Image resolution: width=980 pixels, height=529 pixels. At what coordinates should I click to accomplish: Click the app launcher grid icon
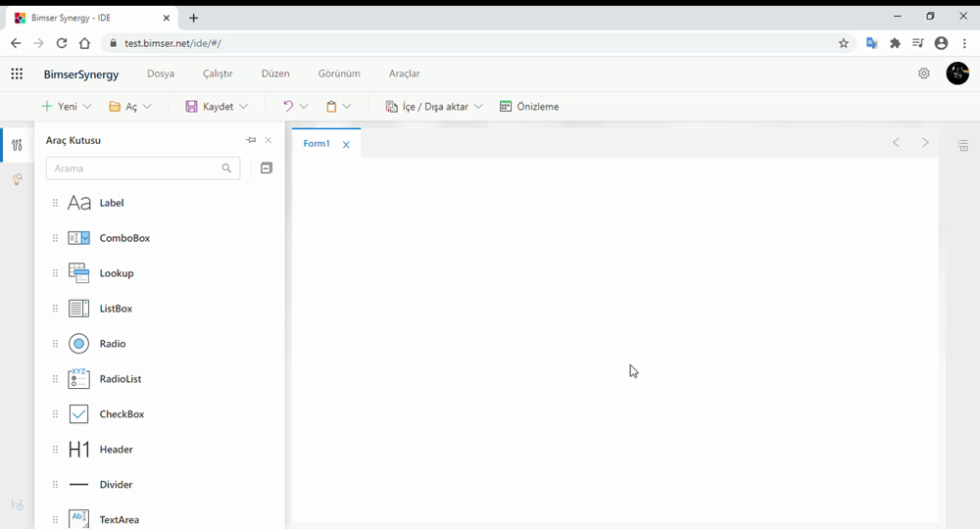tap(17, 73)
